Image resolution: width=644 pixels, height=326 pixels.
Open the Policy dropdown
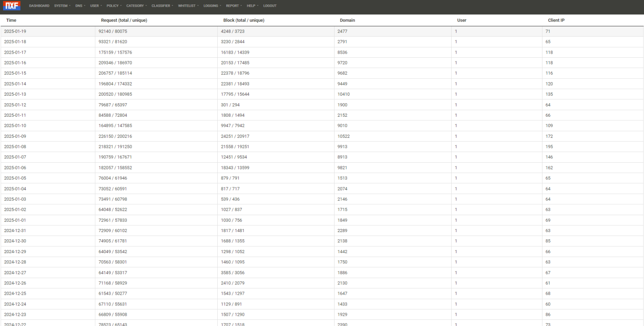pyautogui.click(x=114, y=6)
